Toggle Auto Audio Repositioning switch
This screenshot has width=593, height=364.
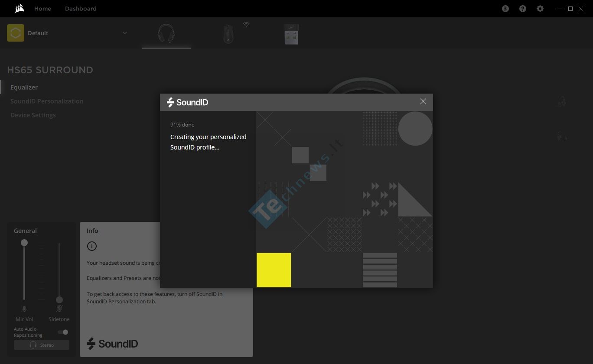click(x=63, y=332)
